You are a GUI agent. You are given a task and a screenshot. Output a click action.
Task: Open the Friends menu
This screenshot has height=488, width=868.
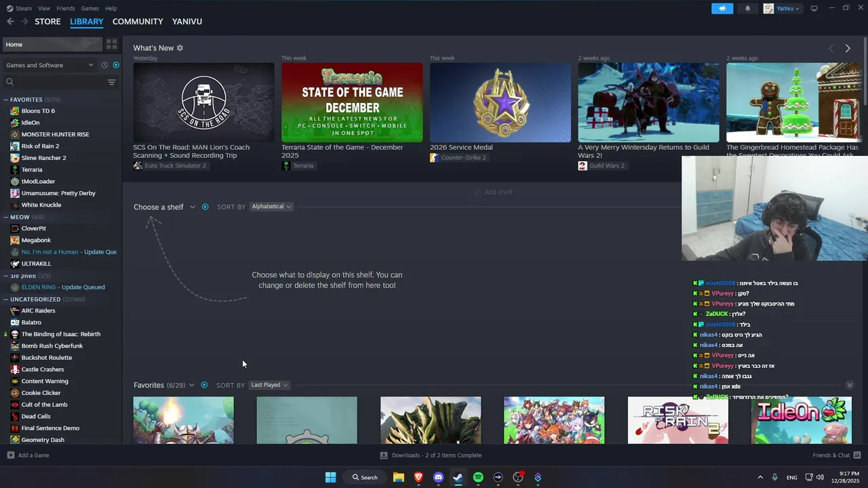coord(66,8)
